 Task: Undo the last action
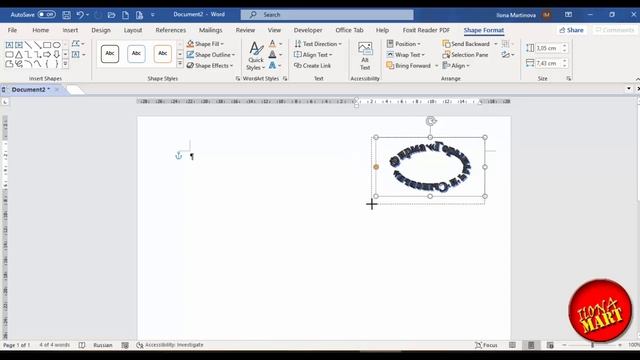pyautogui.click(x=80, y=15)
